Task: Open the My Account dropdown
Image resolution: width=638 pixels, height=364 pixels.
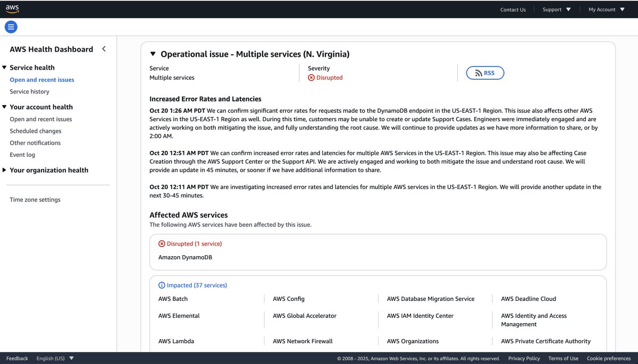Action: pyautogui.click(x=607, y=9)
